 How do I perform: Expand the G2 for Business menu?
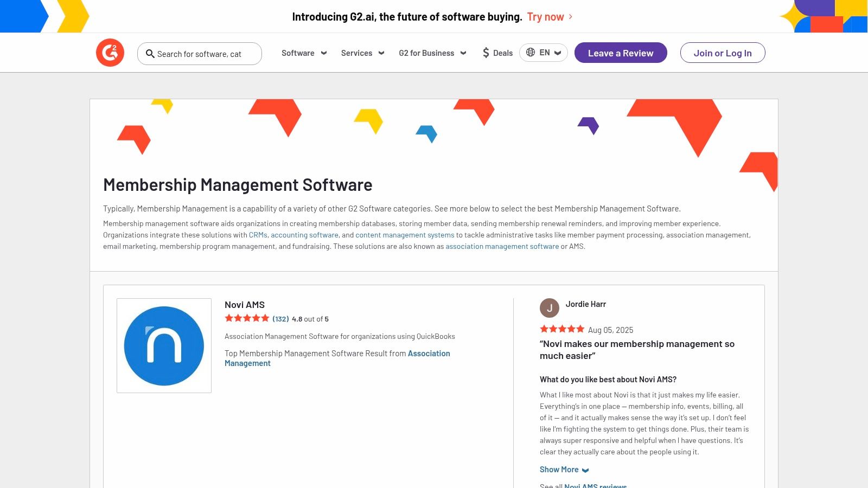[432, 53]
